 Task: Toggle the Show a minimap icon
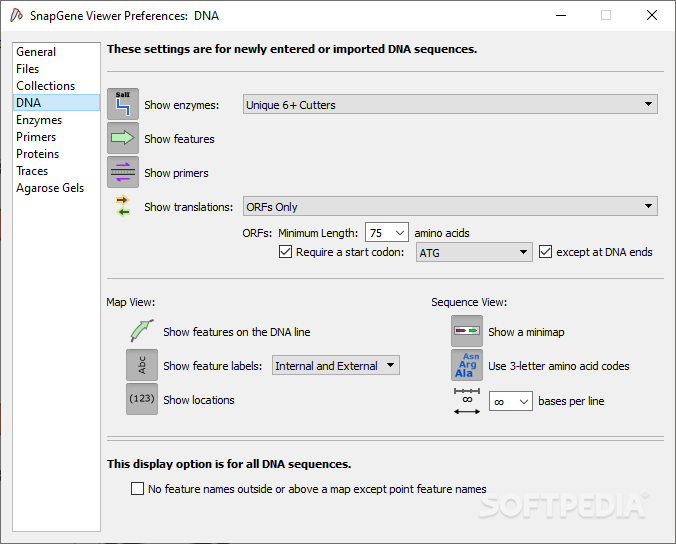pos(467,331)
